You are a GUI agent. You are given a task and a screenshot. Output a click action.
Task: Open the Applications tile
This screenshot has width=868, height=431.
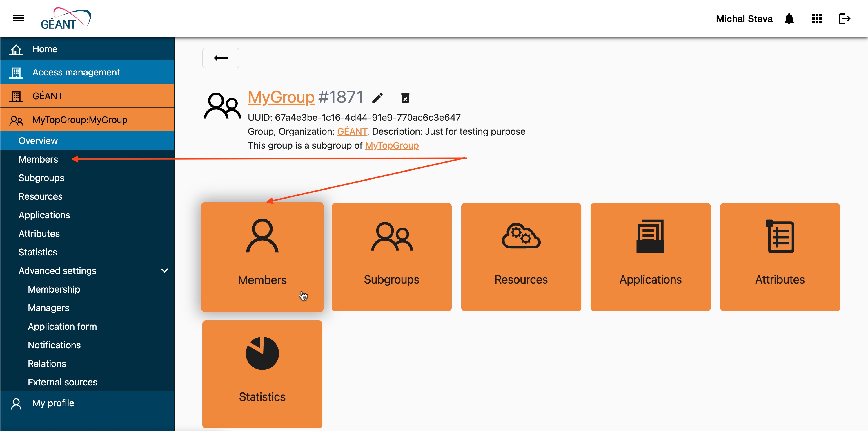[x=650, y=257]
